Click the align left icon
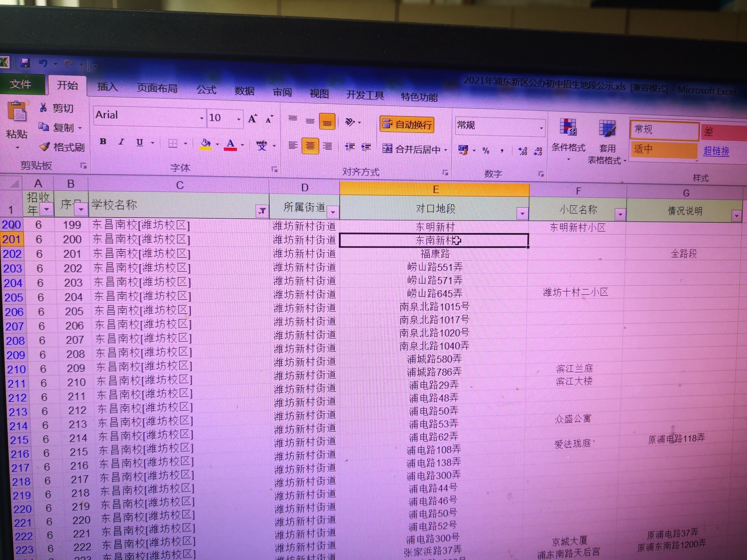 point(293,145)
